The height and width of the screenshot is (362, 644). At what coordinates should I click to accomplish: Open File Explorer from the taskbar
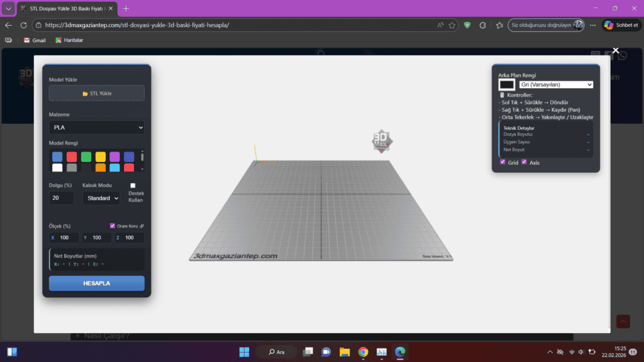tap(345, 352)
